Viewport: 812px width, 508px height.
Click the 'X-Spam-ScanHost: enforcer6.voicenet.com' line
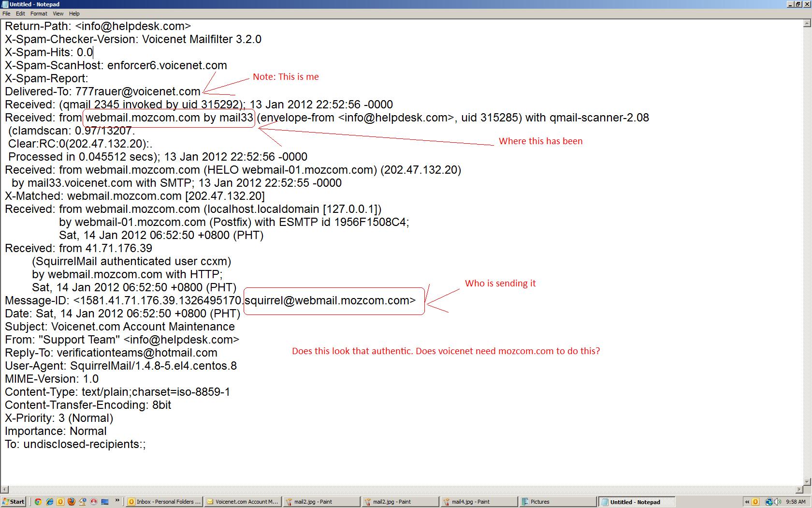pos(116,65)
